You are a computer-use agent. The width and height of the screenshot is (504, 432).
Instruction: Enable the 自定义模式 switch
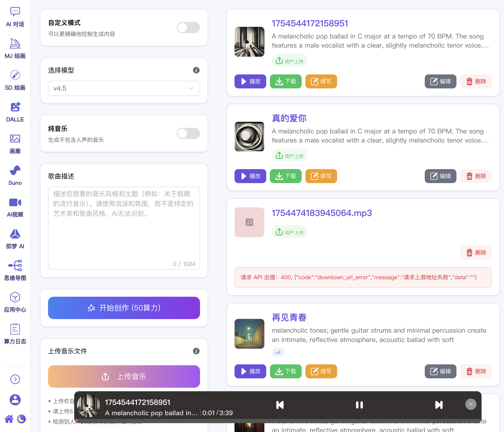188,28
